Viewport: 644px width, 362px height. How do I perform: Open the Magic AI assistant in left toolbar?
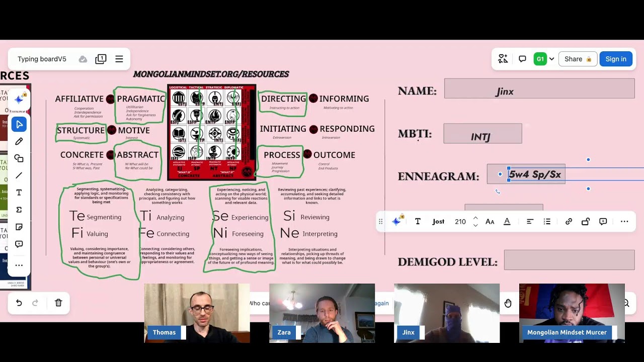pos(19,99)
